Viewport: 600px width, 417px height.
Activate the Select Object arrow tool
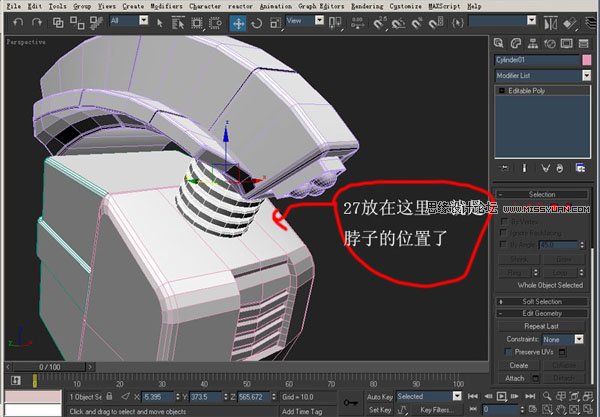pos(160,23)
